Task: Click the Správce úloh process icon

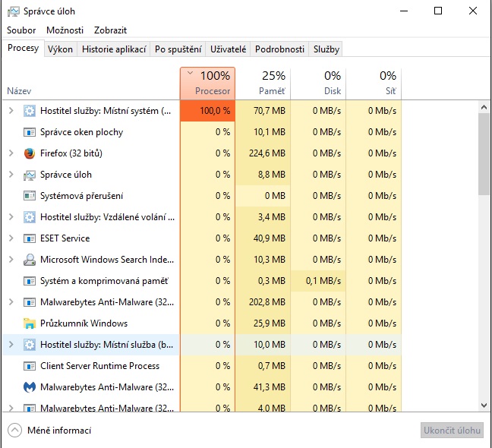Action: (x=30, y=175)
